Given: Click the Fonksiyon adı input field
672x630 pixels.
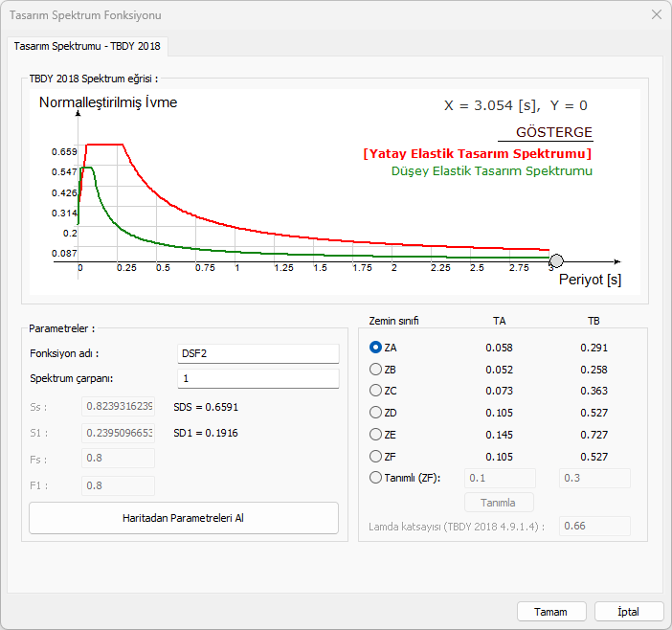Looking at the screenshot, I should (258, 353).
